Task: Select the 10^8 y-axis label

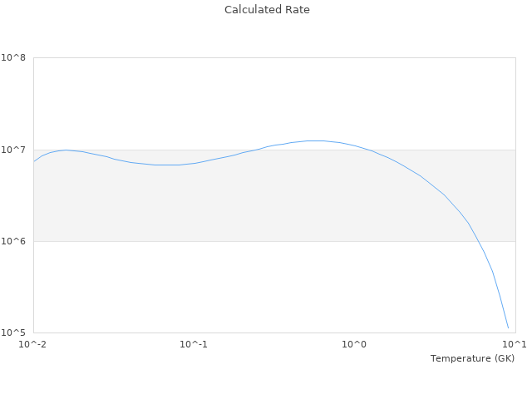Action: click(x=15, y=58)
